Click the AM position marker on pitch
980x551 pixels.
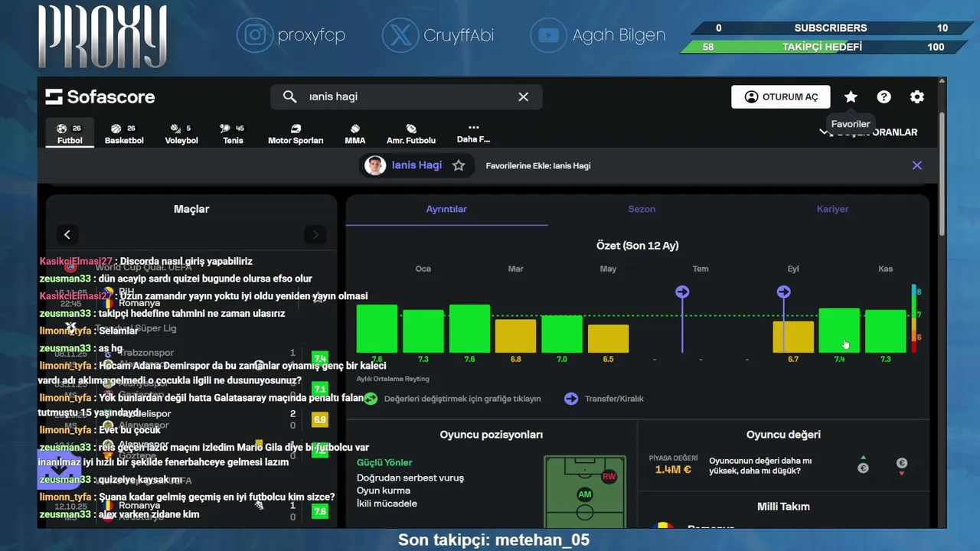(584, 494)
